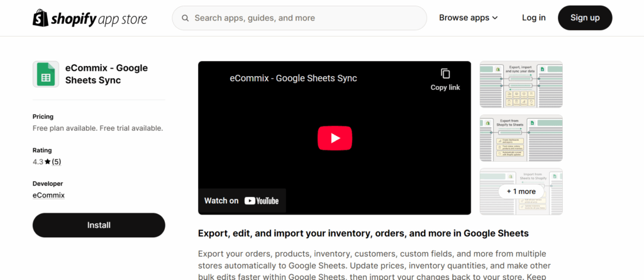Click the + 1 more thumbnails button

[x=521, y=192]
